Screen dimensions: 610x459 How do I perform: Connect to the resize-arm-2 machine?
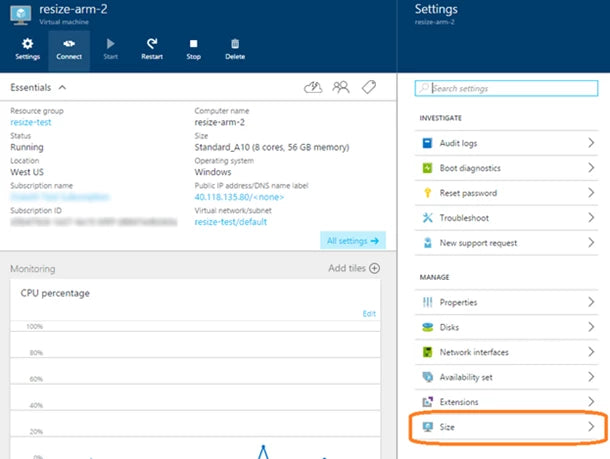coord(69,49)
